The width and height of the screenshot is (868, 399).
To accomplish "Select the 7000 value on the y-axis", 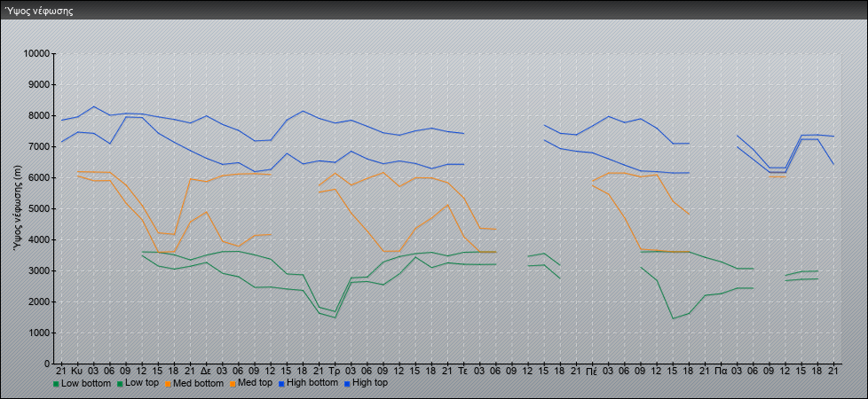I will pos(39,146).
